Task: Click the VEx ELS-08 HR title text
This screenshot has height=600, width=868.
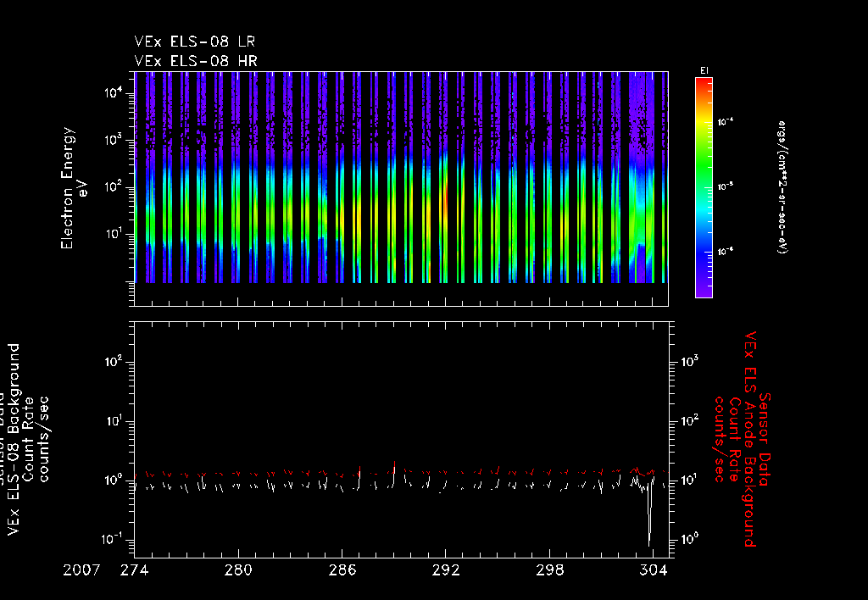Action: pos(196,61)
